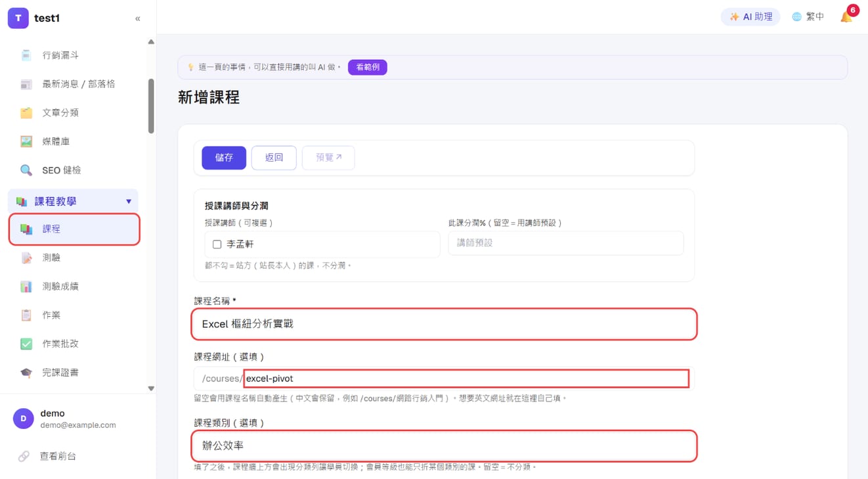Click the test1 workspace name
The width and height of the screenshot is (868, 479).
coord(47,18)
